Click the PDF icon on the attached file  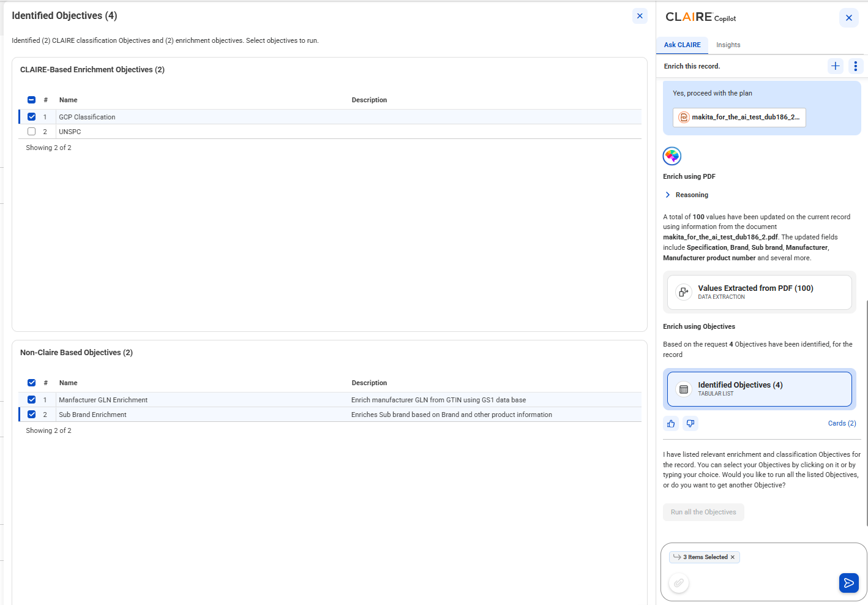(684, 117)
